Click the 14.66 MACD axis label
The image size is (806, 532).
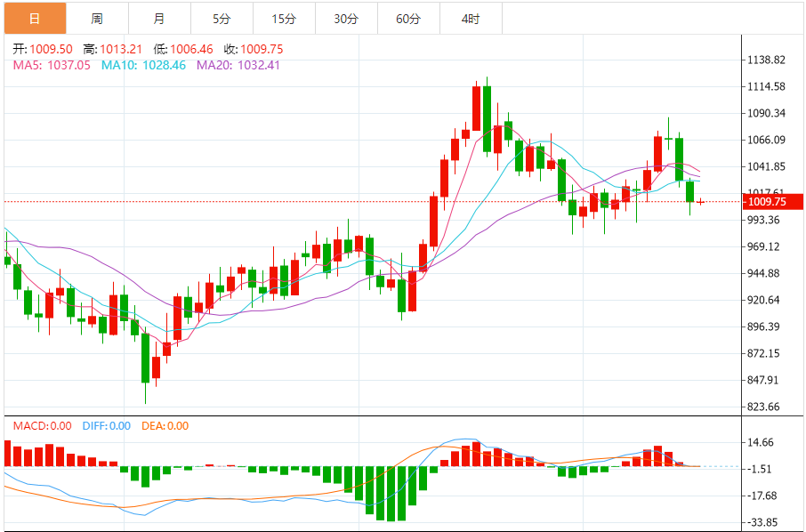tap(762, 442)
